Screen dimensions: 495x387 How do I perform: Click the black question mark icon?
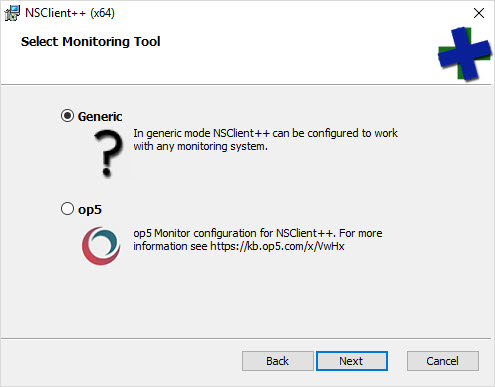107,153
